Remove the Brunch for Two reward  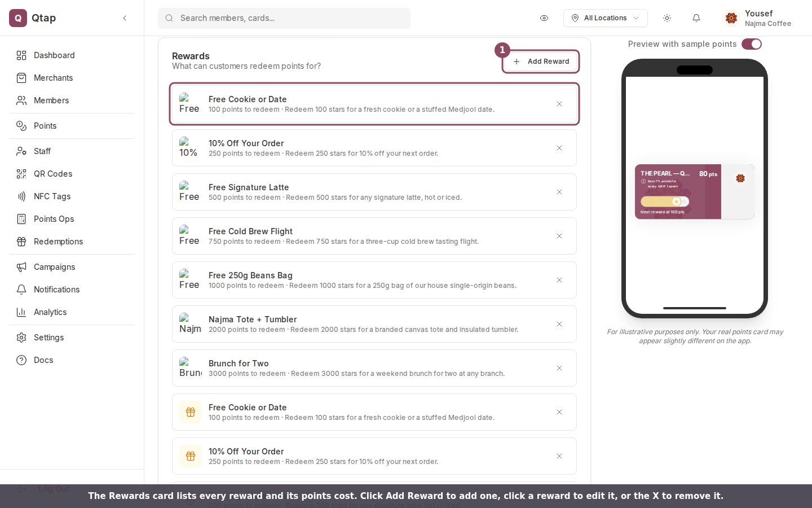559,368
